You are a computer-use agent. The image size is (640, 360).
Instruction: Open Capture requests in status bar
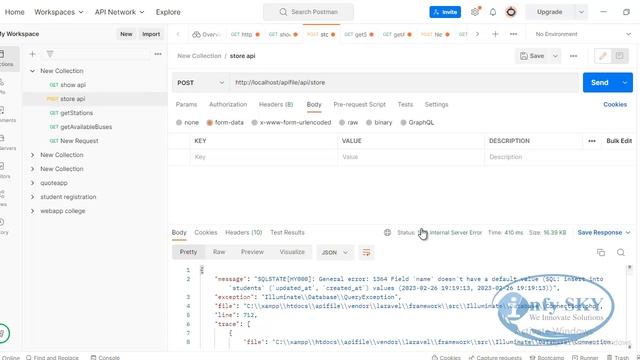pos(495,357)
